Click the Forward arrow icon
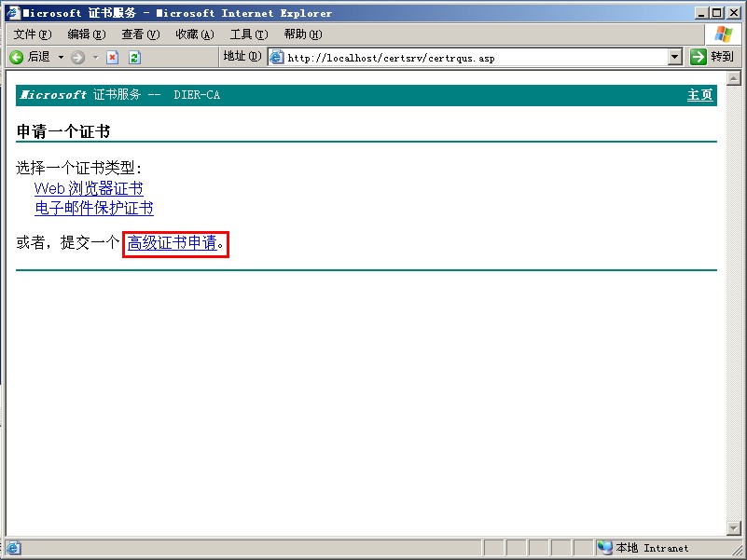Viewport: 747px width, 560px height. pyautogui.click(x=77, y=57)
